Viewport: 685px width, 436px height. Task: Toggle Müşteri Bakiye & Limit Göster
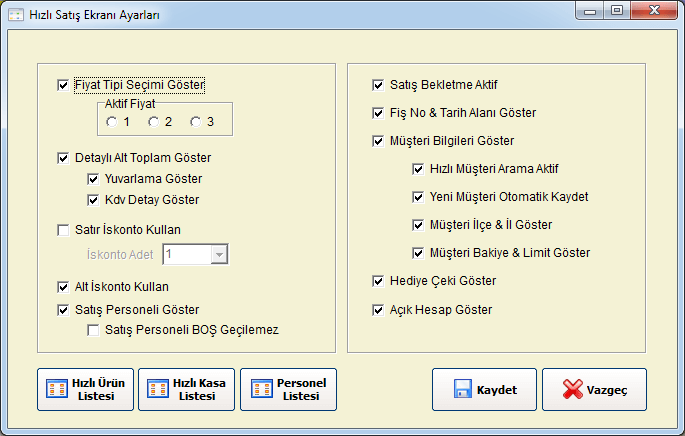click(x=418, y=253)
